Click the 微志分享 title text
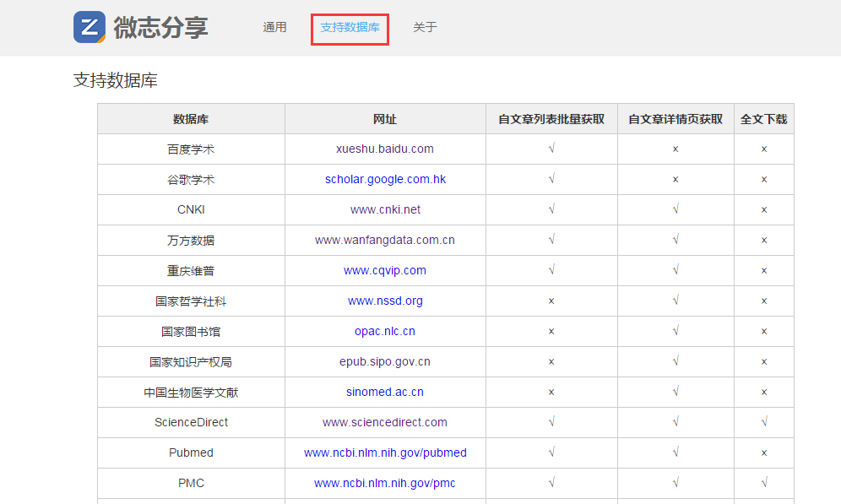The height and width of the screenshot is (504, 841). (x=160, y=27)
